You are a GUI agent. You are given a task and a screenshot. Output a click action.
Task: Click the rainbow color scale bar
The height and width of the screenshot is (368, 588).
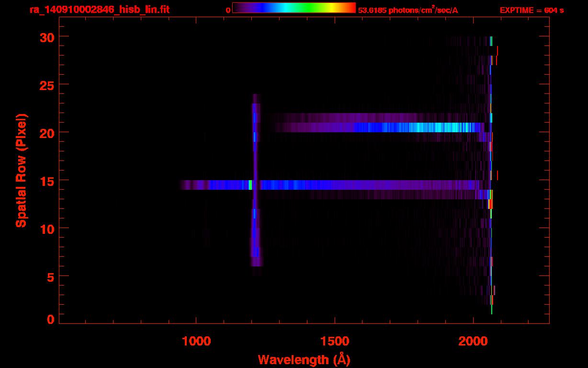(294, 8)
